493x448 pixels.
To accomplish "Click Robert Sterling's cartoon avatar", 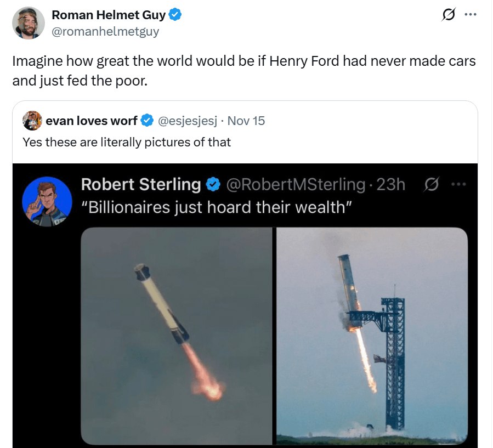I will [47, 199].
